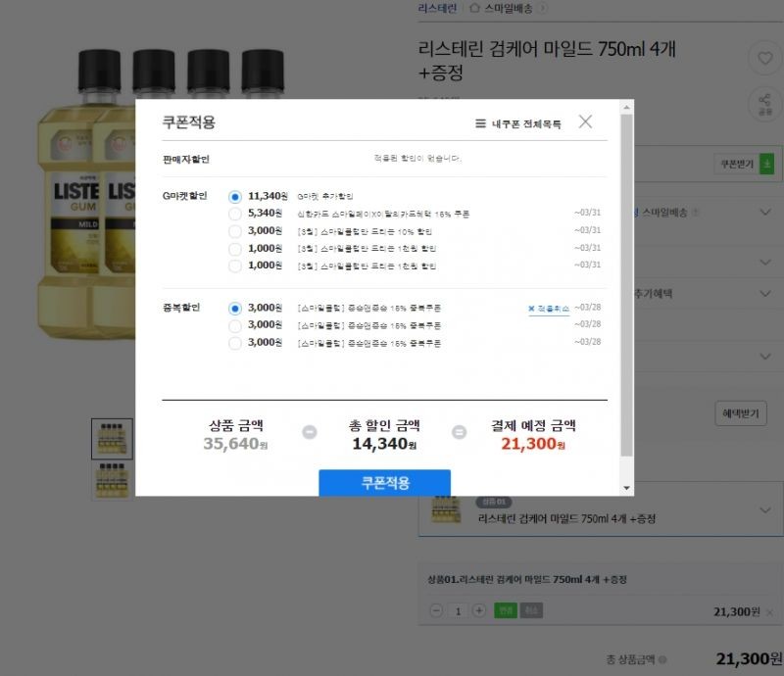This screenshot has width=784, height=676.
Task: Click the dialog scrollbar down arrow
Action: [626, 488]
